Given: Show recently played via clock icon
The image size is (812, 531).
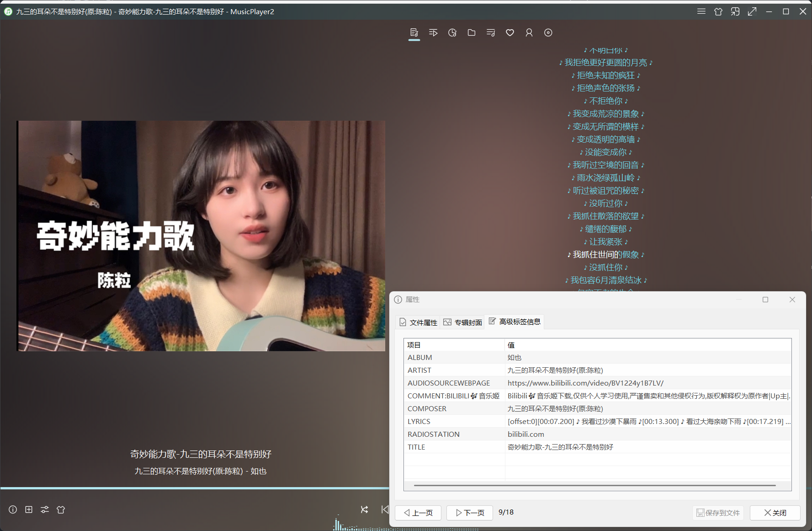Looking at the screenshot, I should 452,32.
